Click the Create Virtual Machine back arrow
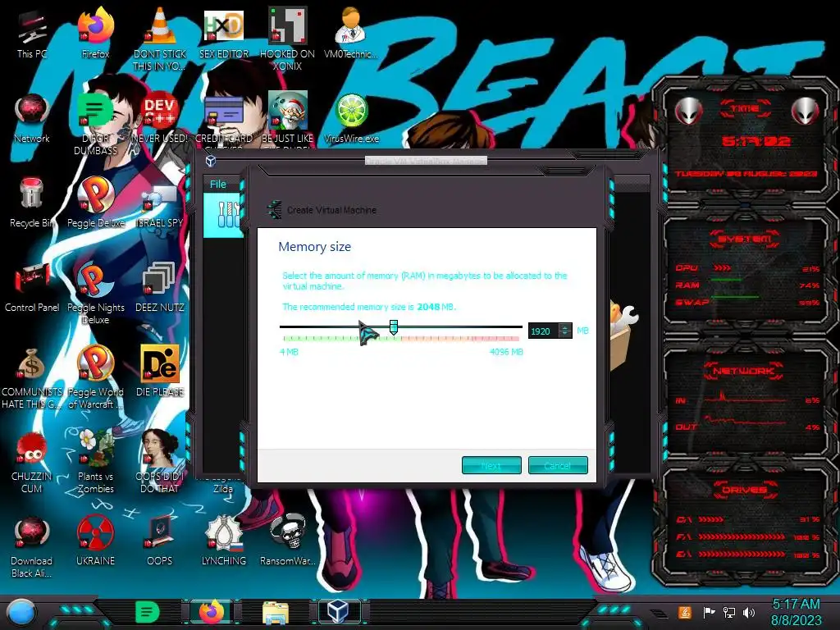Image resolution: width=840 pixels, height=630 pixels. point(274,209)
